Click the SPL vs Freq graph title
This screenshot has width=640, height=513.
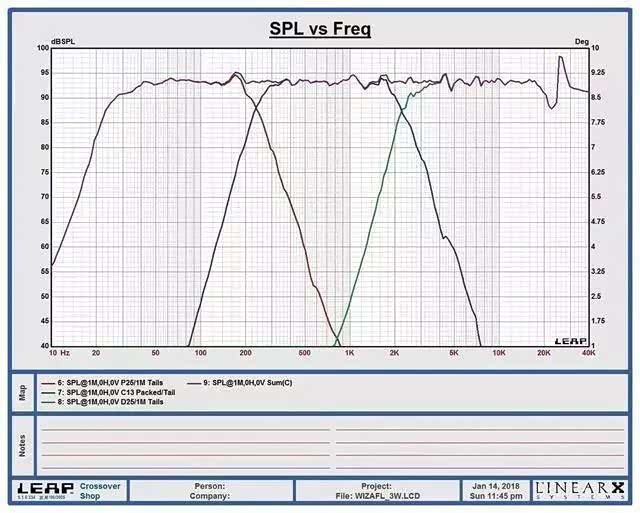[320, 29]
